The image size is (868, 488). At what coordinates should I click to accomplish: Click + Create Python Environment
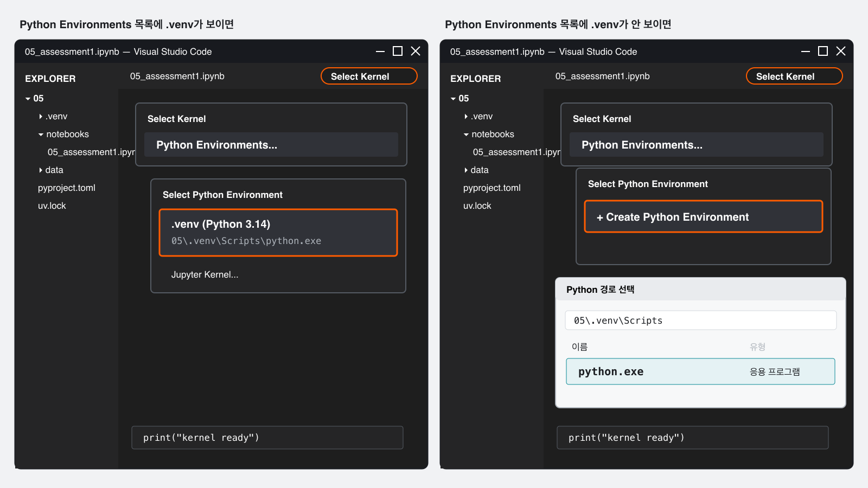[704, 217]
